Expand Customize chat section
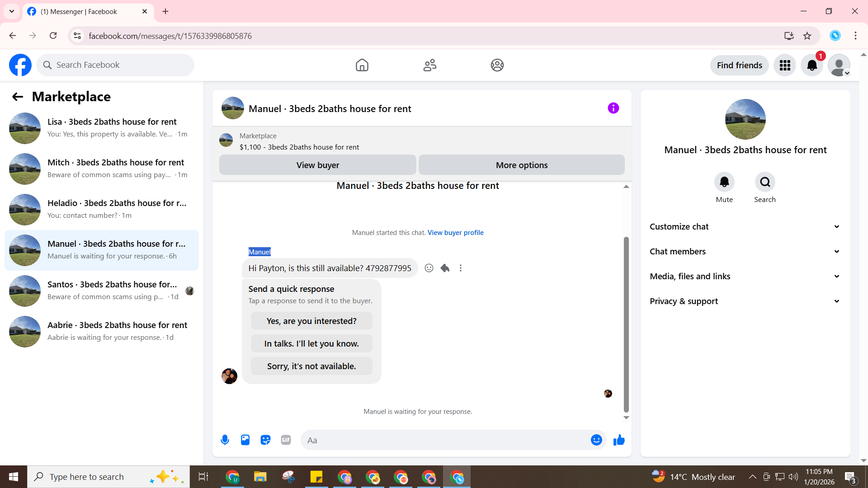868x488 pixels. pyautogui.click(x=745, y=227)
